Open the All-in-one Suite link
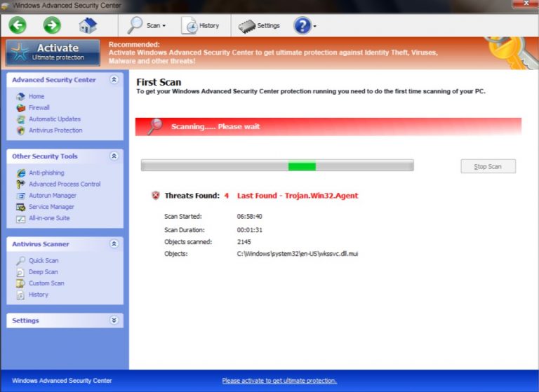The image size is (539, 392). point(49,218)
